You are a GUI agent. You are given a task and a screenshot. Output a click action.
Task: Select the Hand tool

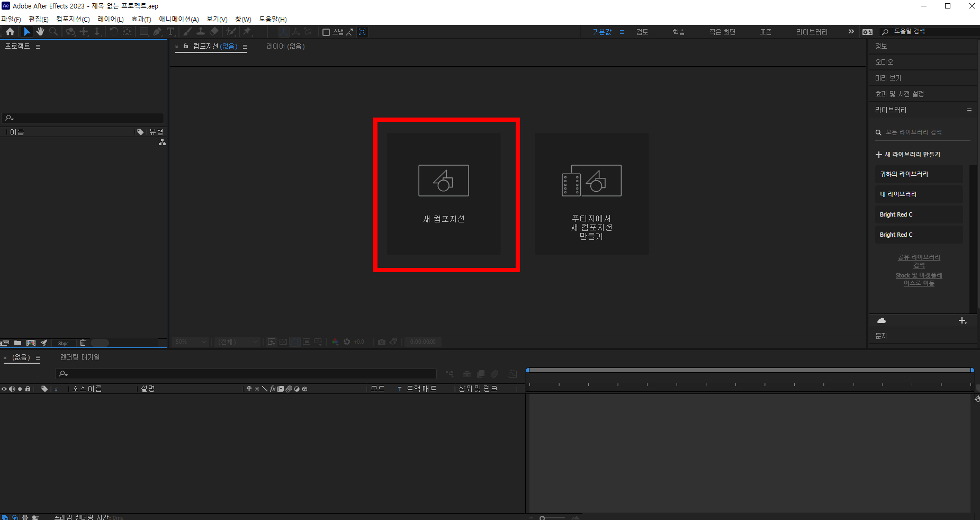[x=40, y=32]
